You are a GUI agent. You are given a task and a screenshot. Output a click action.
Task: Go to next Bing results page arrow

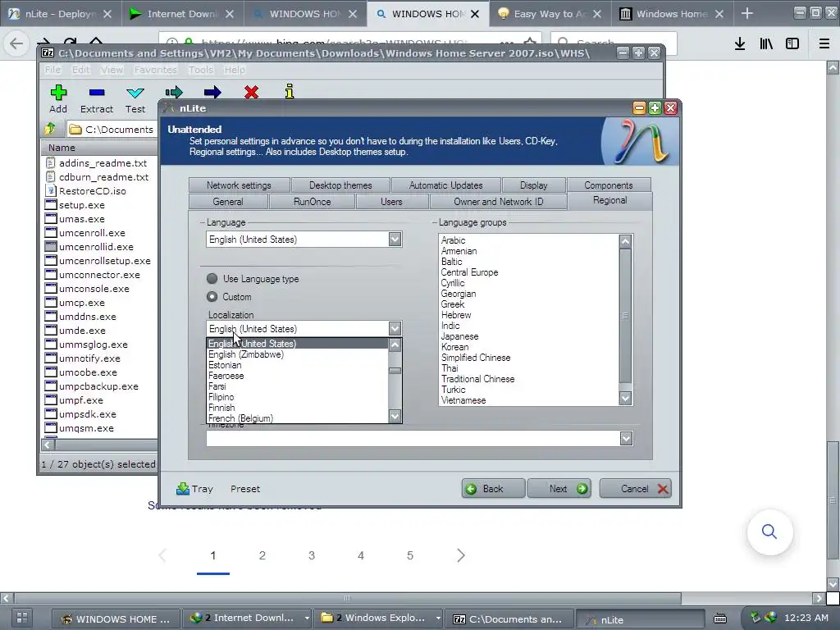[x=461, y=555]
